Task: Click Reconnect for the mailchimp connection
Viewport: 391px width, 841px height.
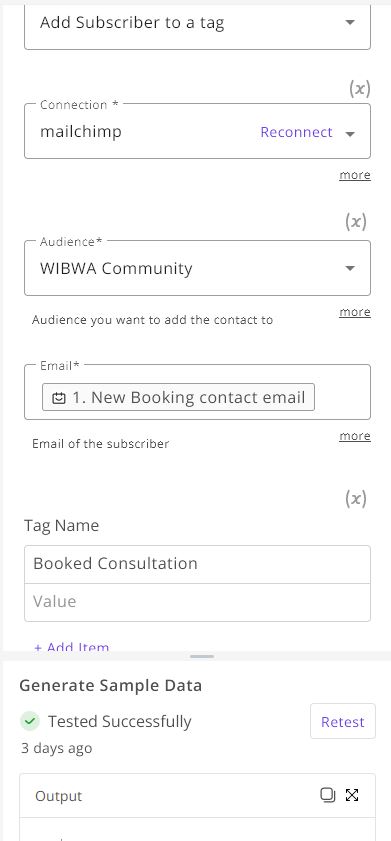Action: click(296, 132)
